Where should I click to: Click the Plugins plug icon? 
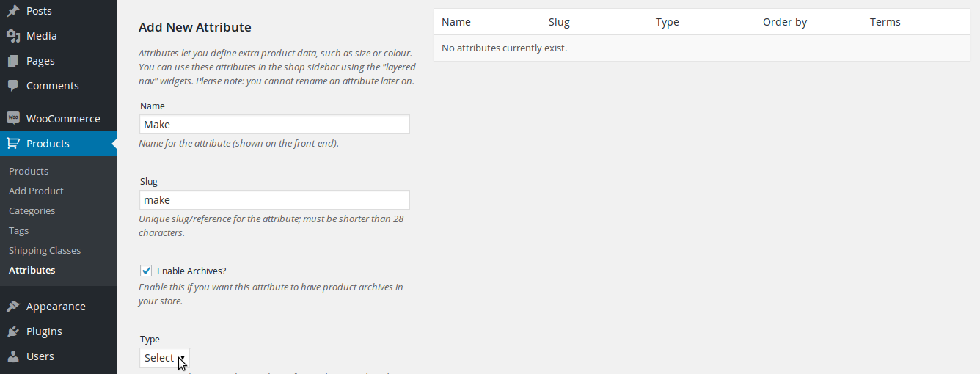pyautogui.click(x=13, y=331)
